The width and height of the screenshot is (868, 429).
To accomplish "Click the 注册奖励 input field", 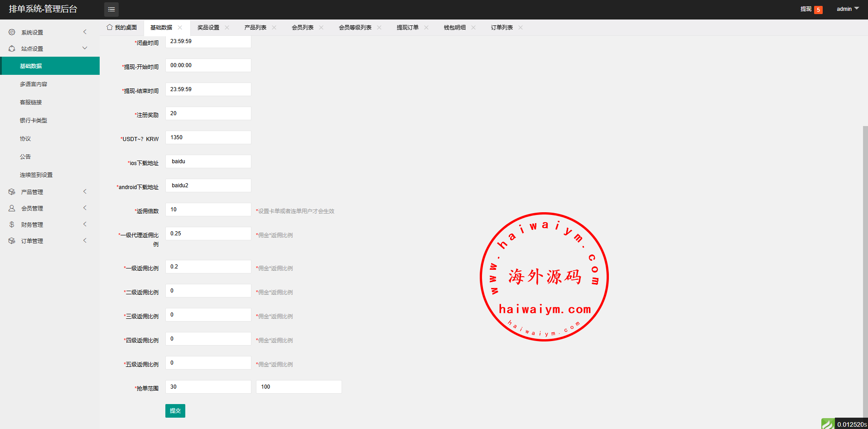I will click(208, 113).
